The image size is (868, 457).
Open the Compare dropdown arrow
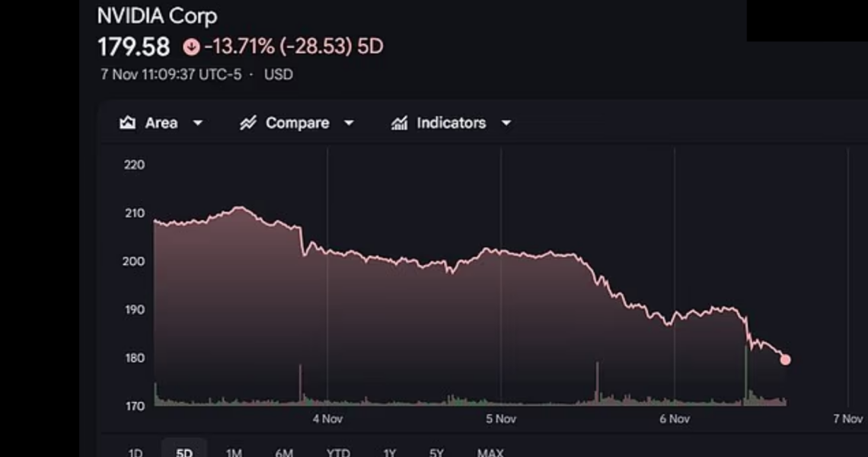point(349,123)
